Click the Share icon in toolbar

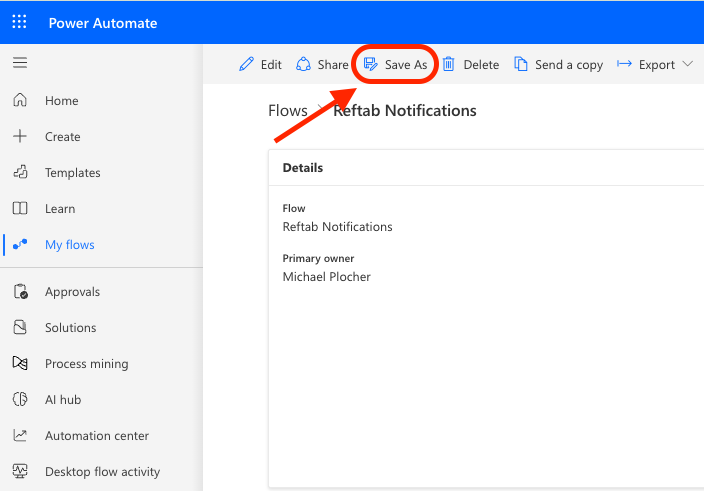click(303, 64)
